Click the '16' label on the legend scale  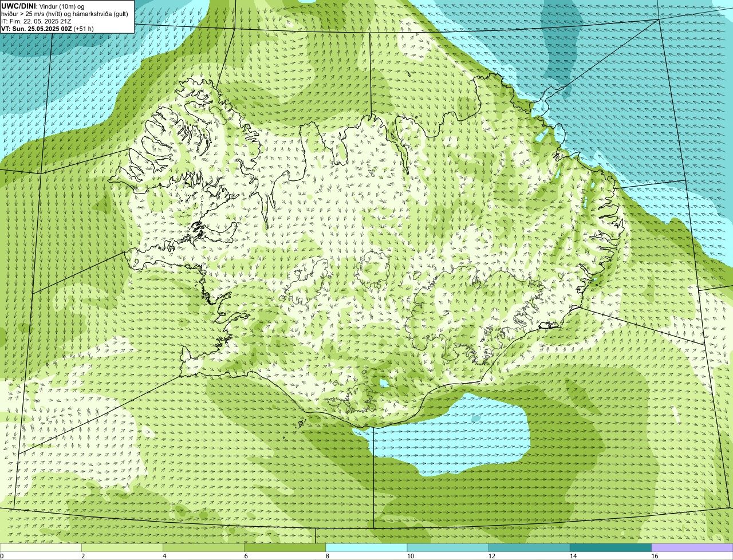click(x=655, y=556)
